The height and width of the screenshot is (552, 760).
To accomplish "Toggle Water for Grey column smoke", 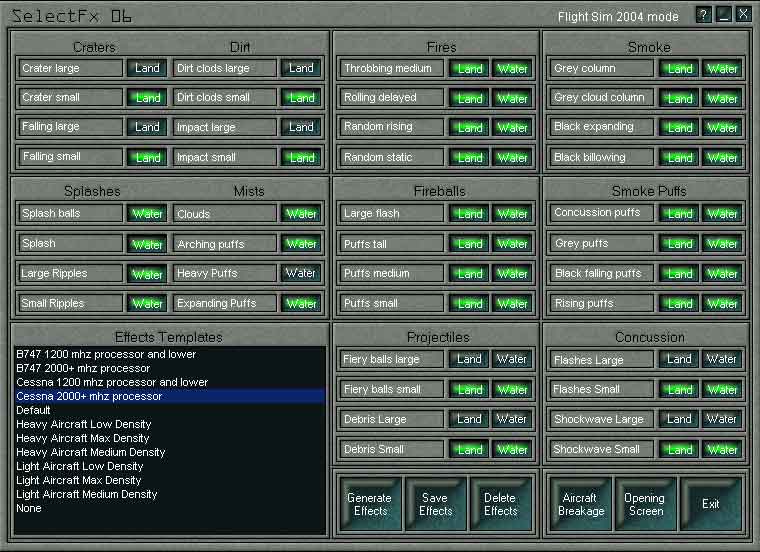I will click(722, 68).
